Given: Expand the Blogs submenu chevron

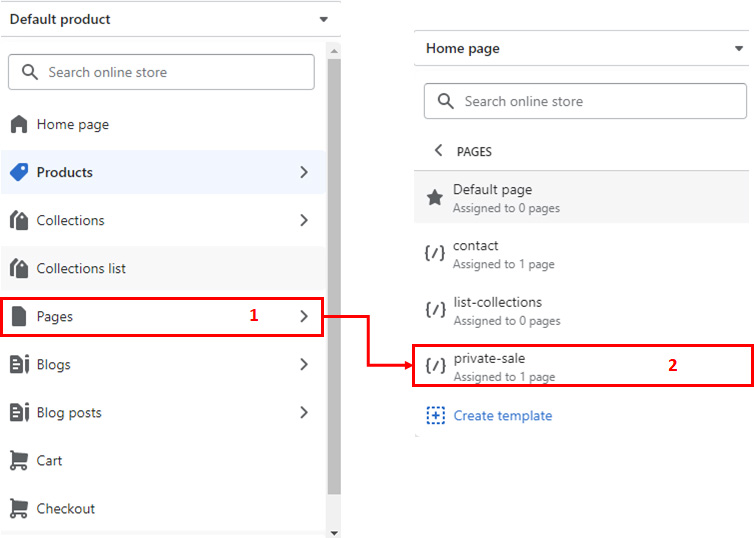Looking at the screenshot, I should 304,364.
